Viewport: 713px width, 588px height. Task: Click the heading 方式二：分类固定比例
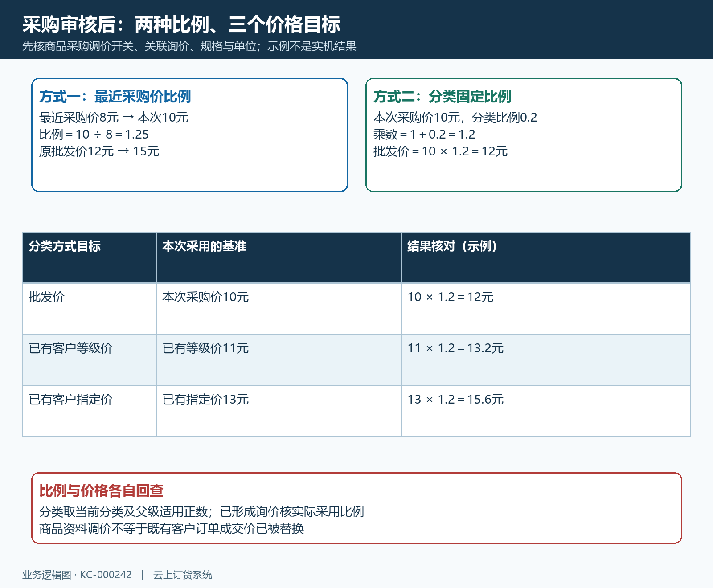(x=442, y=96)
